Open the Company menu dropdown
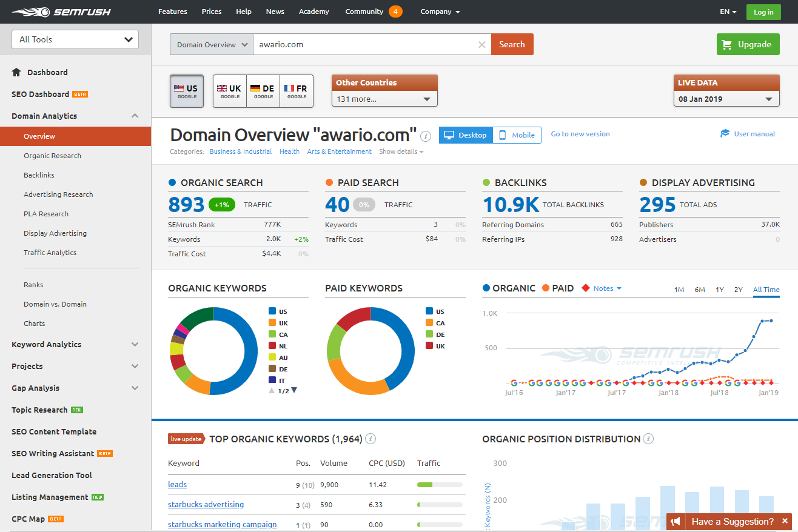 click(440, 12)
